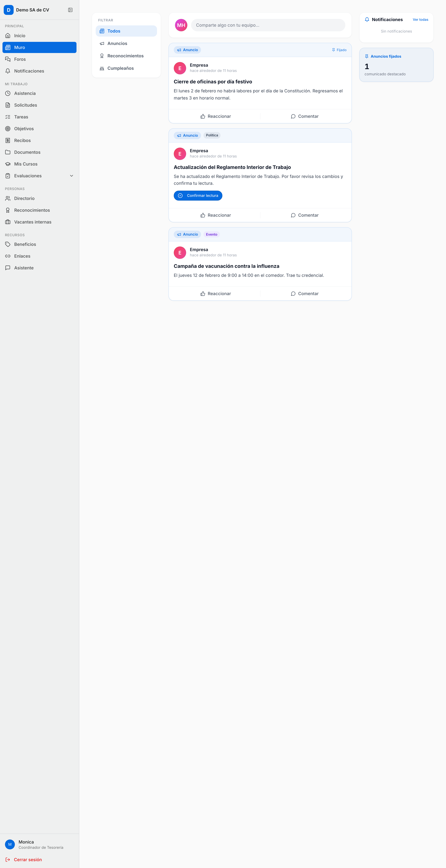Filter the wall by Cumpleaños
The height and width of the screenshot is (868, 446).
[x=126, y=68]
